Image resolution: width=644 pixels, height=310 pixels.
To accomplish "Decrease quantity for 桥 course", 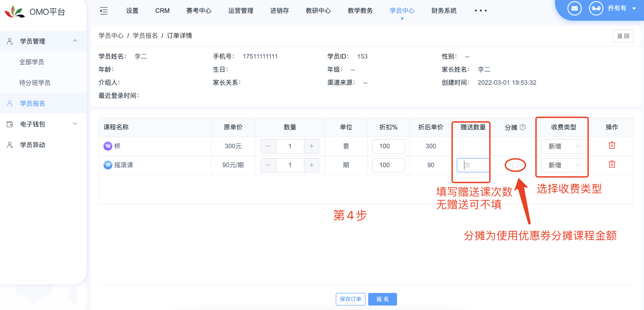I will 268,146.
